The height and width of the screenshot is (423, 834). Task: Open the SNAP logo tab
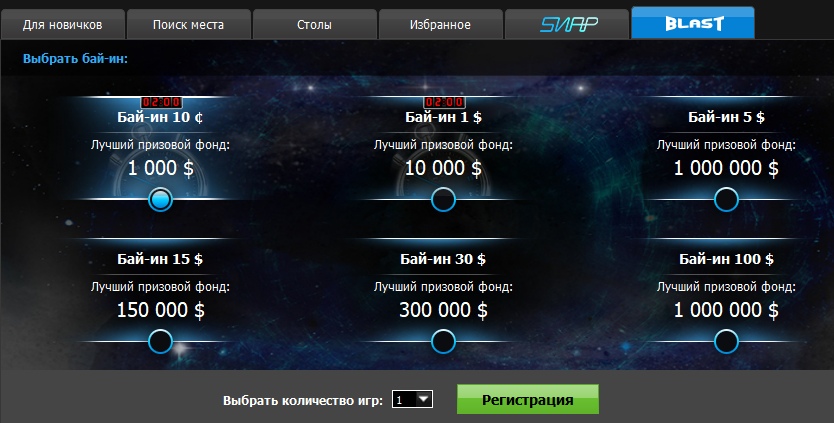pyautogui.click(x=567, y=24)
